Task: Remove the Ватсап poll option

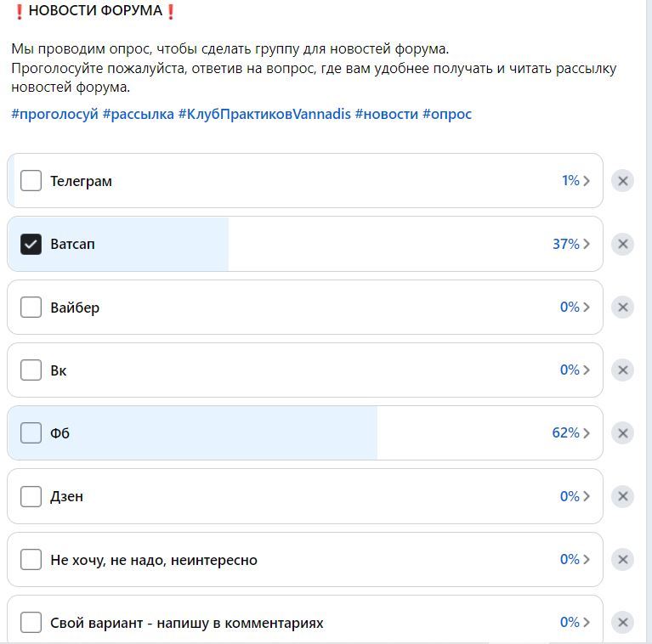Action: pos(622,244)
